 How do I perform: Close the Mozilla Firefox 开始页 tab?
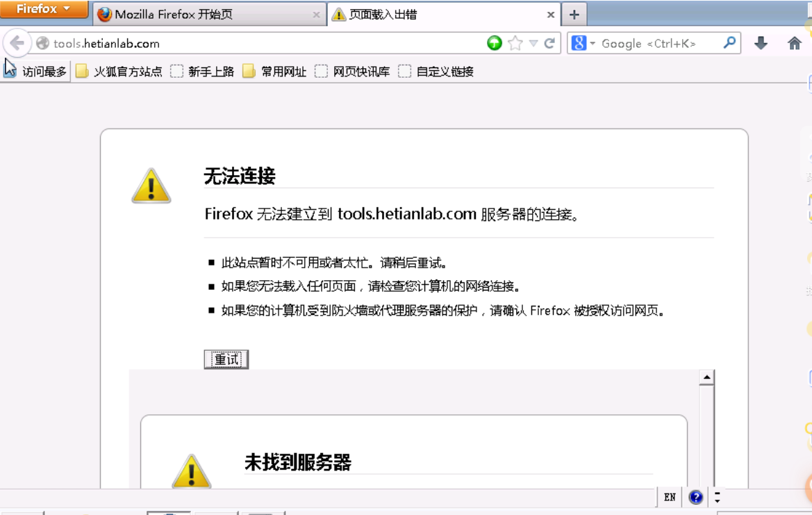click(x=316, y=15)
